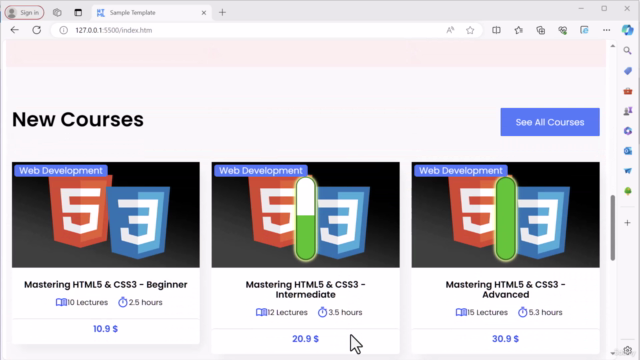The width and height of the screenshot is (640, 360).
Task: Click the 5.3 hours timer icon
Action: [522, 312]
